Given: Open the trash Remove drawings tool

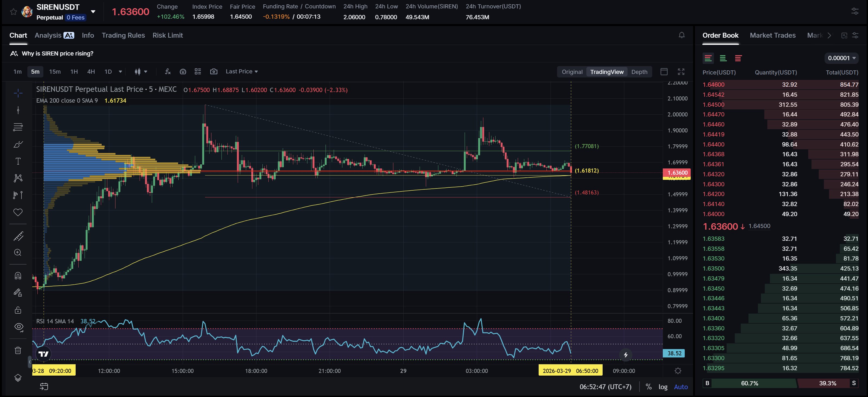Looking at the screenshot, I should pos(18,350).
